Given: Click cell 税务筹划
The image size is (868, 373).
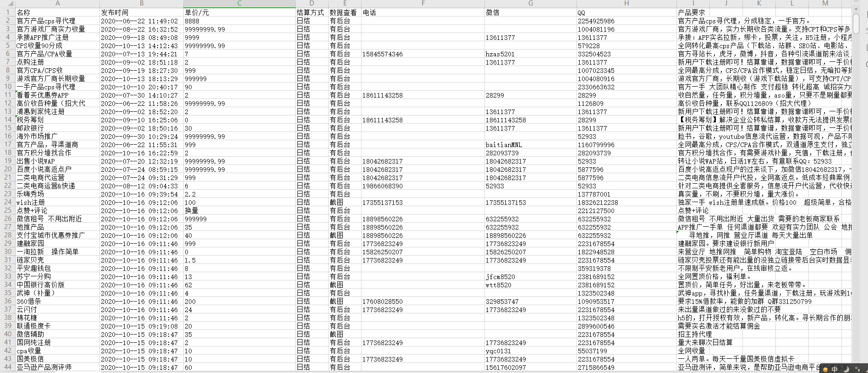Looking at the screenshot, I should click(57, 120).
